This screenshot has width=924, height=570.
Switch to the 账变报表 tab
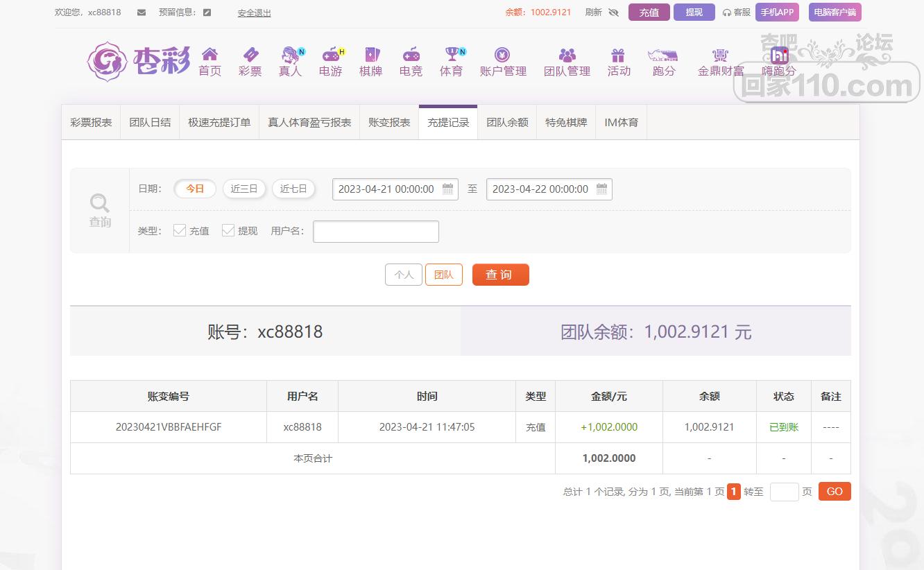pos(389,123)
